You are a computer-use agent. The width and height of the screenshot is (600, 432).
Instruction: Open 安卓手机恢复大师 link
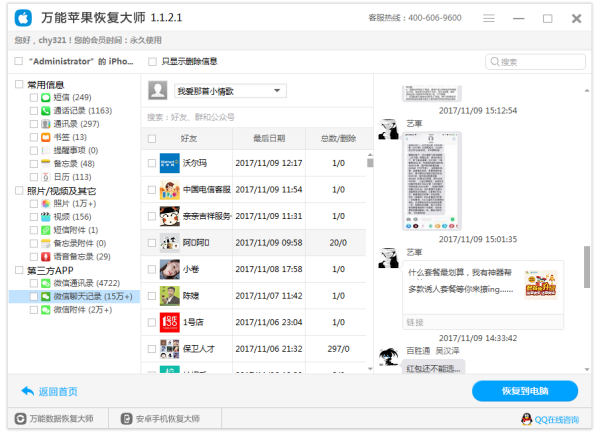[168, 419]
